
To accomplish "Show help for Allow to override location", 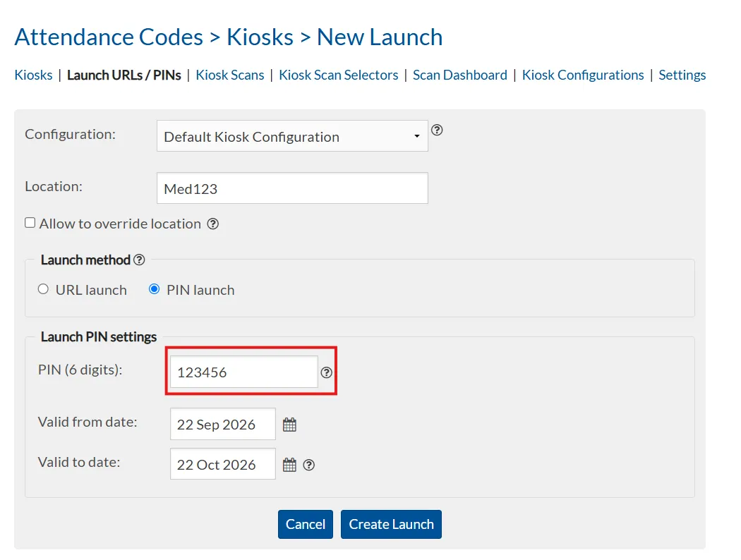I will pyautogui.click(x=213, y=224).
